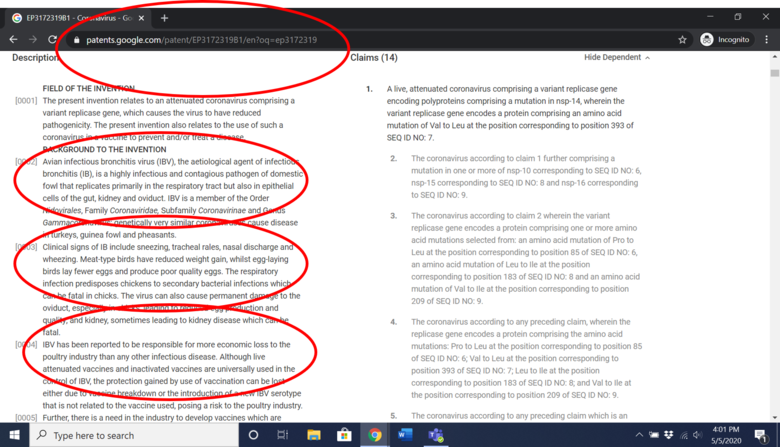This screenshot has width=780, height=447.
Task: Click the lock icon in the address bar
Action: click(76, 40)
